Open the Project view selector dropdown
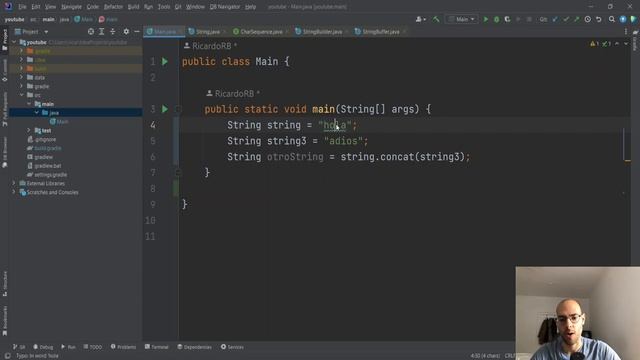 [32, 31]
